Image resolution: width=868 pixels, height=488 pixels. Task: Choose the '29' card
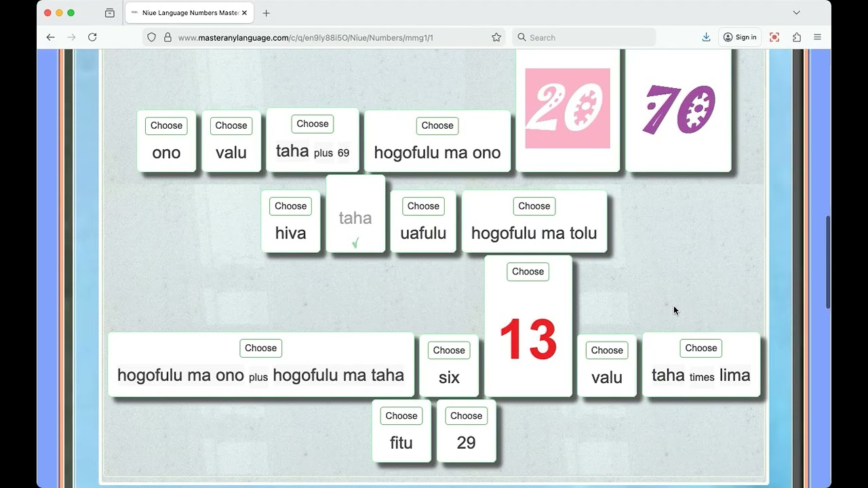[467, 416]
